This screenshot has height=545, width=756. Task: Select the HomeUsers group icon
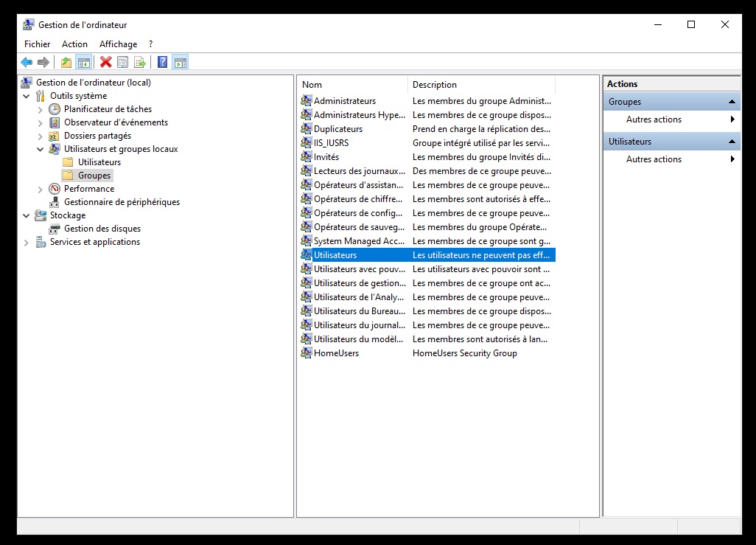point(307,353)
